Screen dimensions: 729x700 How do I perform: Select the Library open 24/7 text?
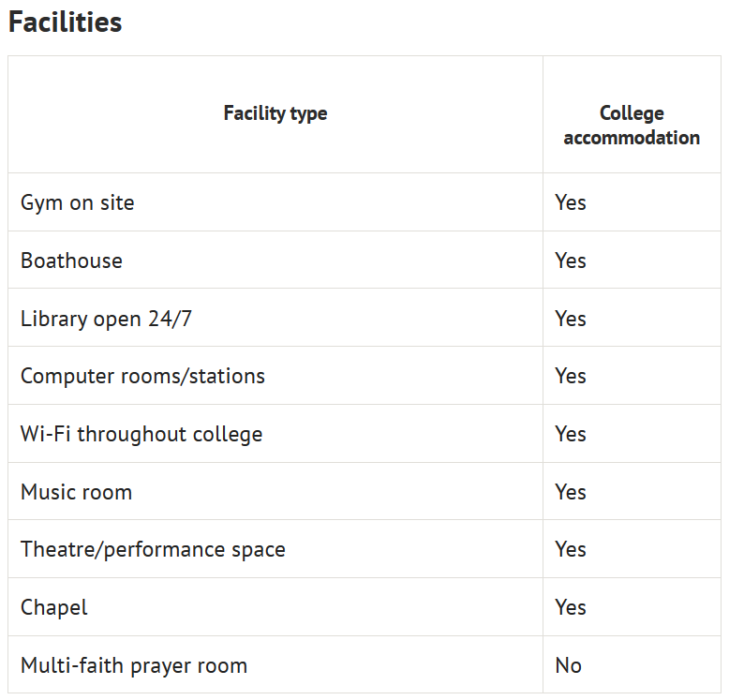pyautogui.click(x=106, y=319)
